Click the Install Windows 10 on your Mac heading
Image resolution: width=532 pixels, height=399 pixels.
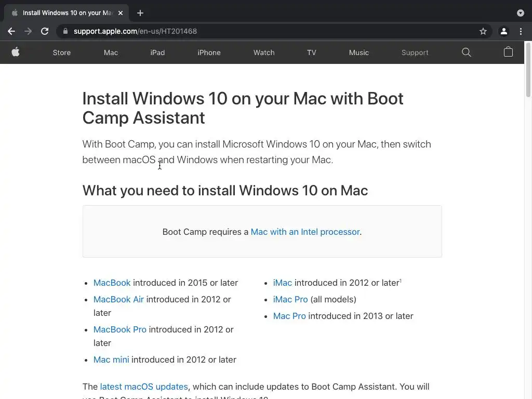243,108
